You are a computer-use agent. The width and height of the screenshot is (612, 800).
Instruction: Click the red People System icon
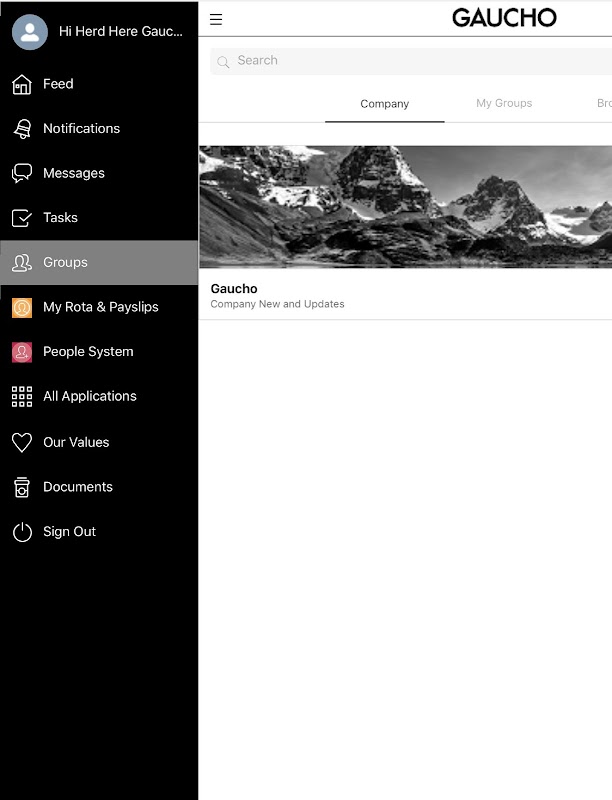[x=22, y=352]
